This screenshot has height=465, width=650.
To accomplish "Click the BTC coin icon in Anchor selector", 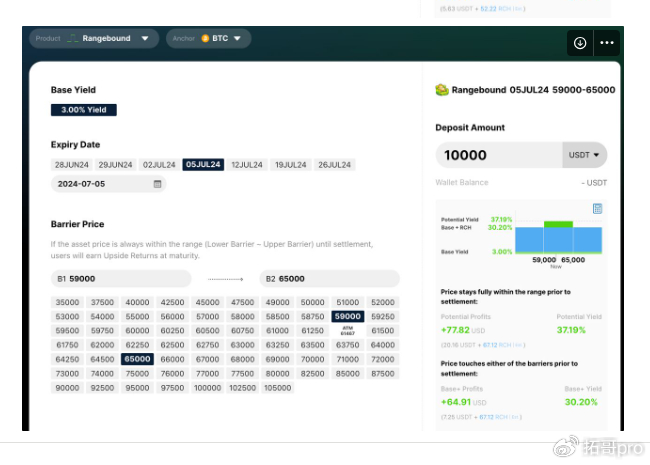I will tap(205, 39).
